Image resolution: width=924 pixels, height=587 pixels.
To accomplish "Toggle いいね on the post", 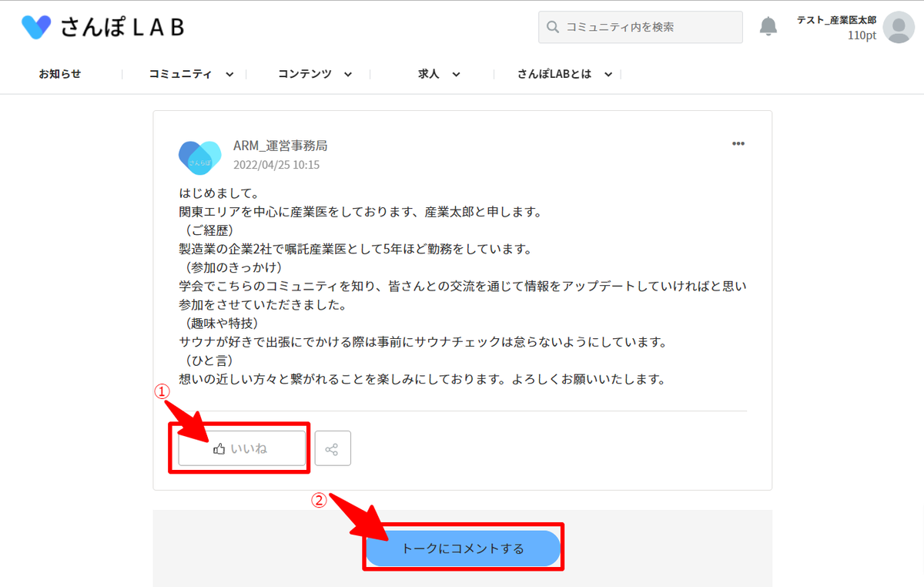I will click(241, 448).
